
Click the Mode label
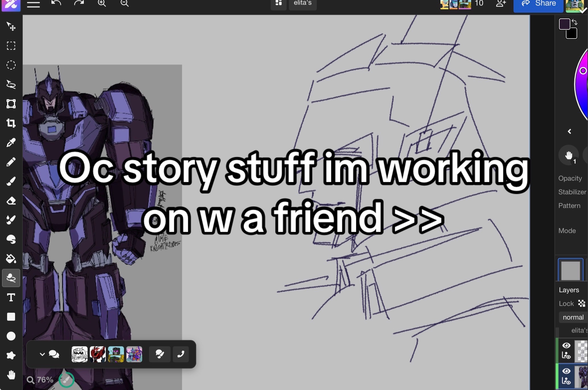point(567,231)
